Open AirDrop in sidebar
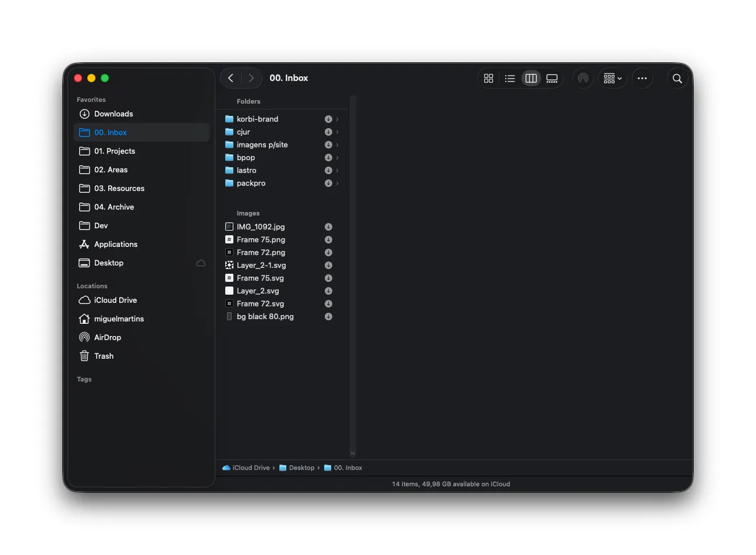The width and height of the screenshot is (756, 555). click(141, 337)
